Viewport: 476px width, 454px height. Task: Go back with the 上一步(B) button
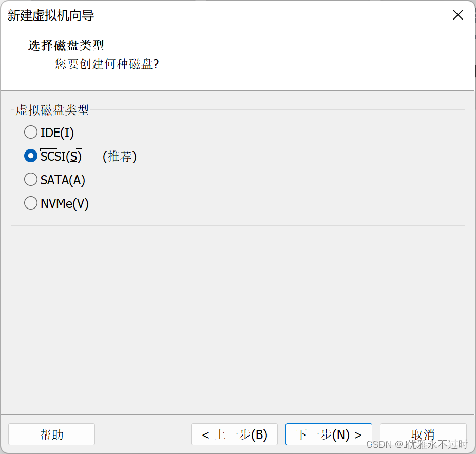click(234, 434)
